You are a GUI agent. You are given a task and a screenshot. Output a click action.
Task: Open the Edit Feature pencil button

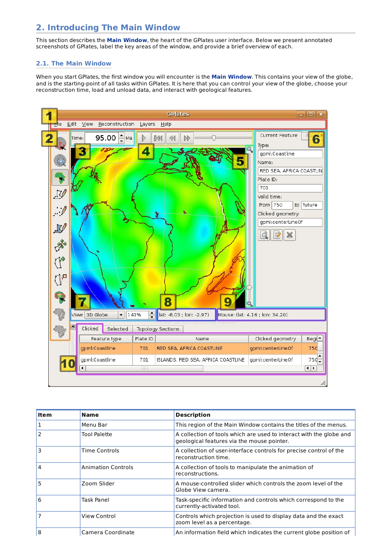pyautogui.click(x=277, y=235)
